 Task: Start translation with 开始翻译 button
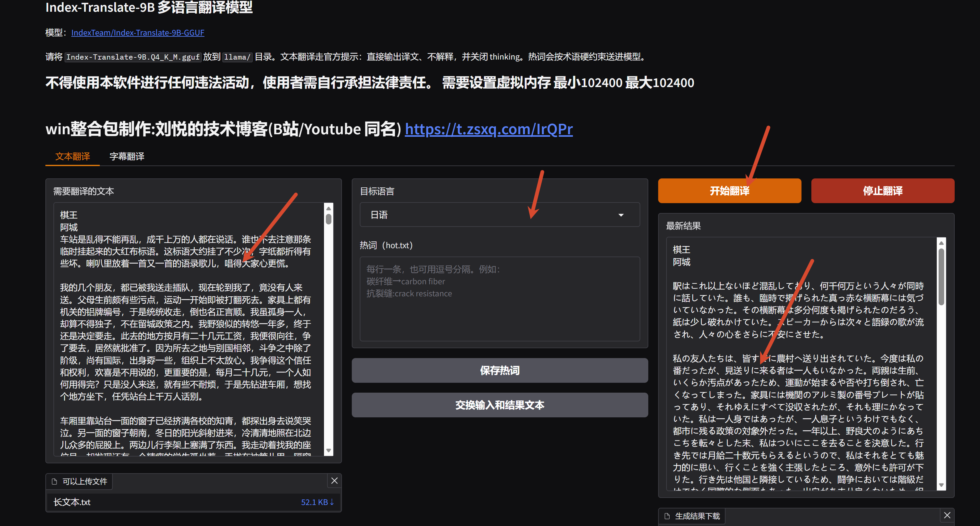tap(729, 190)
